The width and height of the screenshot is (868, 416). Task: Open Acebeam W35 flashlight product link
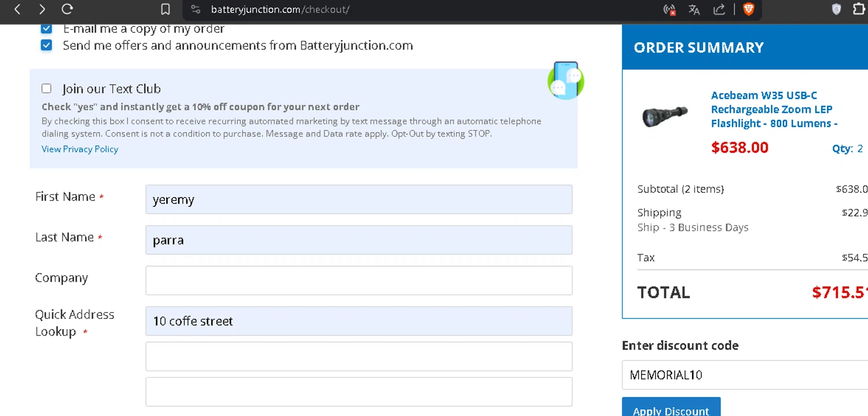coord(774,109)
